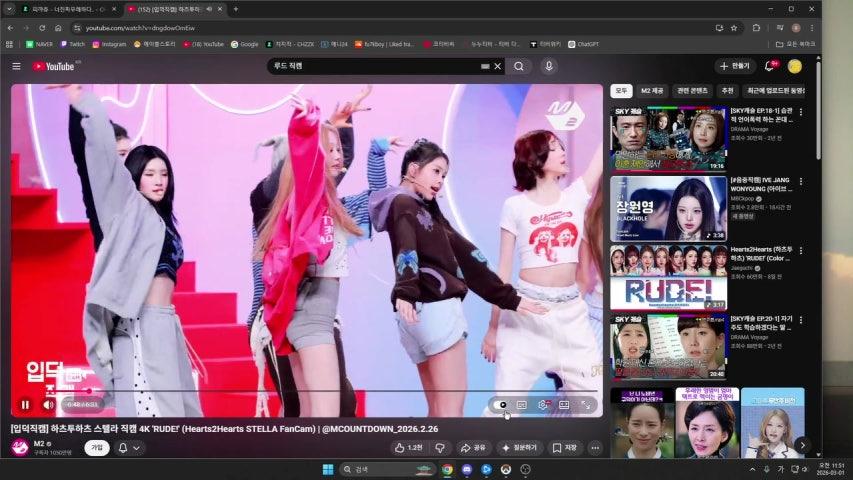Toggle subtitles with the captions button
This screenshot has width=853, height=480.
click(521, 405)
